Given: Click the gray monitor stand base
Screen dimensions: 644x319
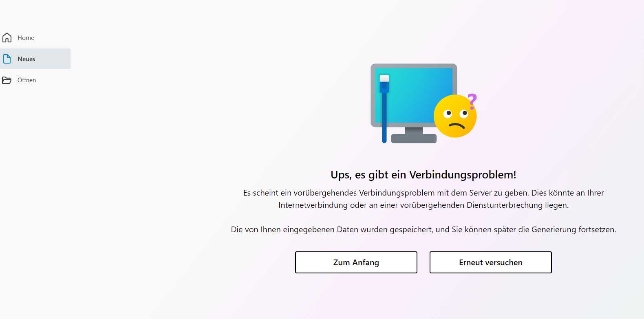Looking at the screenshot, I should click(414, 139).
